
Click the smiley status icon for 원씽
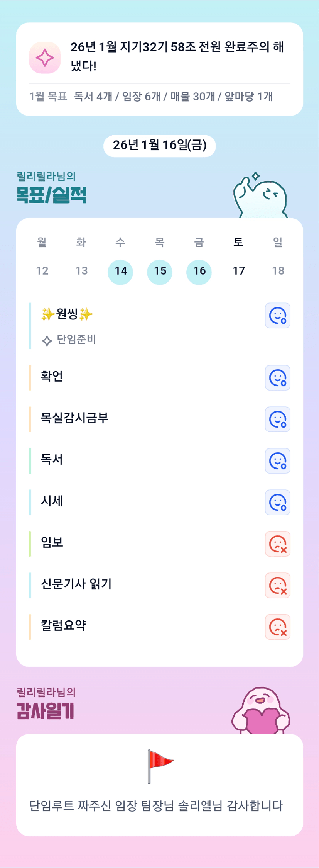tap(277, 316)
